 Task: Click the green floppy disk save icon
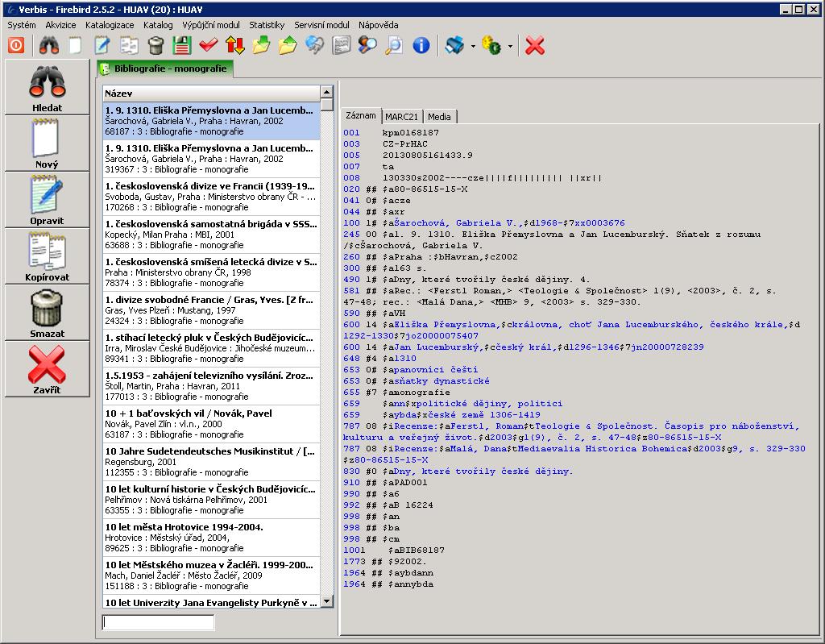point(181,45)
